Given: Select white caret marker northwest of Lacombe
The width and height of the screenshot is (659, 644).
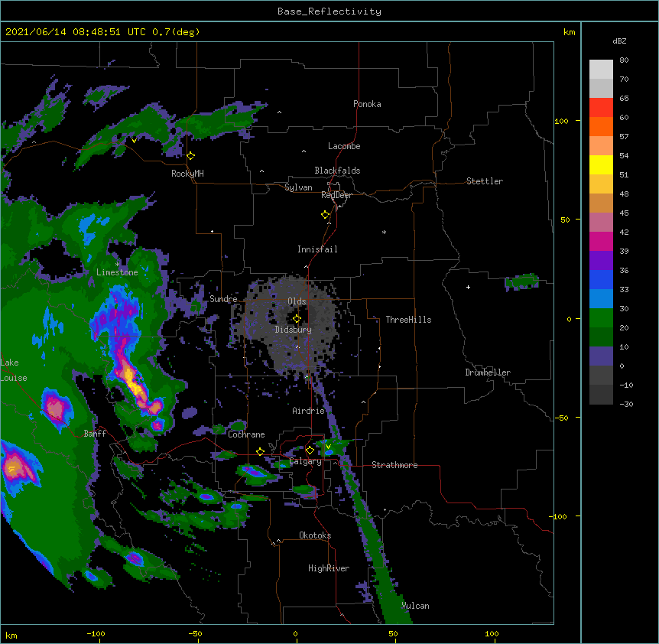Looking at the screenshot, I should click(304, 151).
